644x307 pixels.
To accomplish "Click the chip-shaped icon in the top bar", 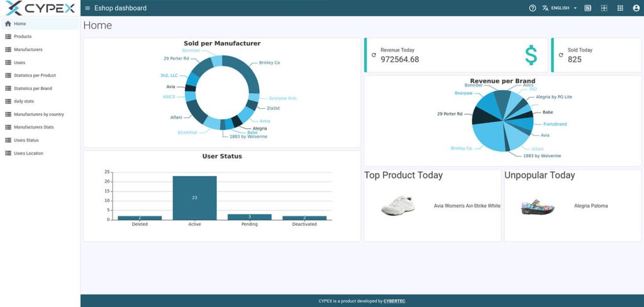I will coord(588,8).
